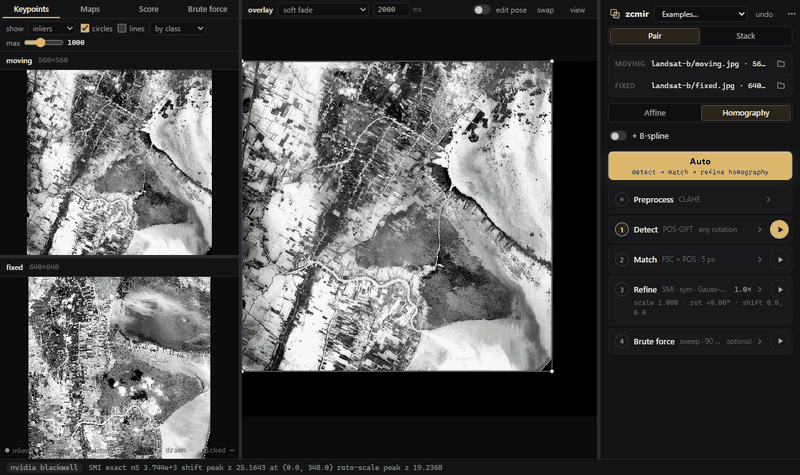Image resolution: width=800 pixels, height=475 pixels.
Task: Click the overlay image bottom-right corner handle
Action: (552, 371)
